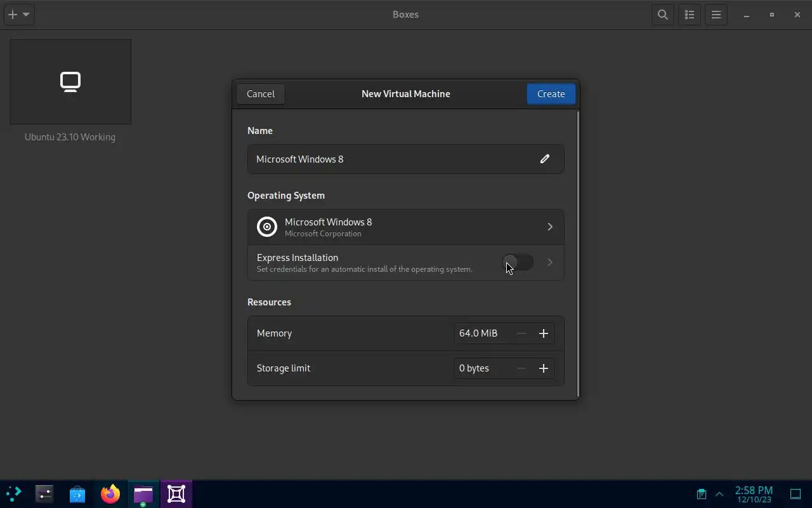Click the Create button
The image size is (812, 508).
551,94
